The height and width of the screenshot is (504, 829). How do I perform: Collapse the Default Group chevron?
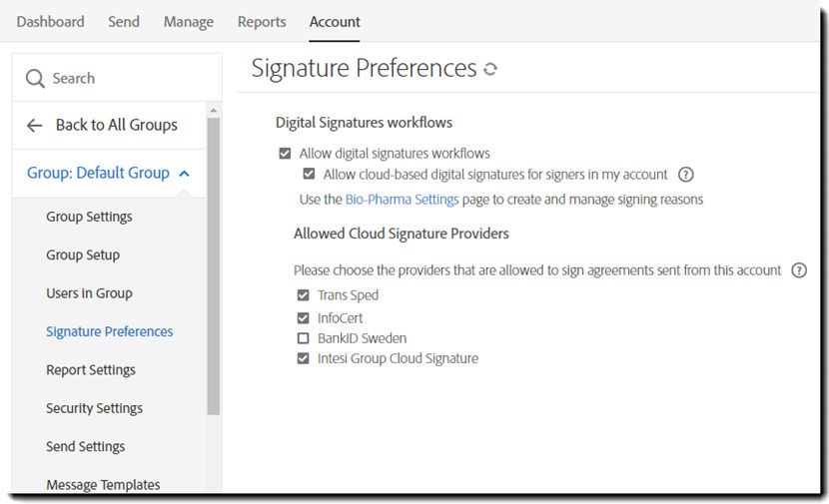click(184, 174)
